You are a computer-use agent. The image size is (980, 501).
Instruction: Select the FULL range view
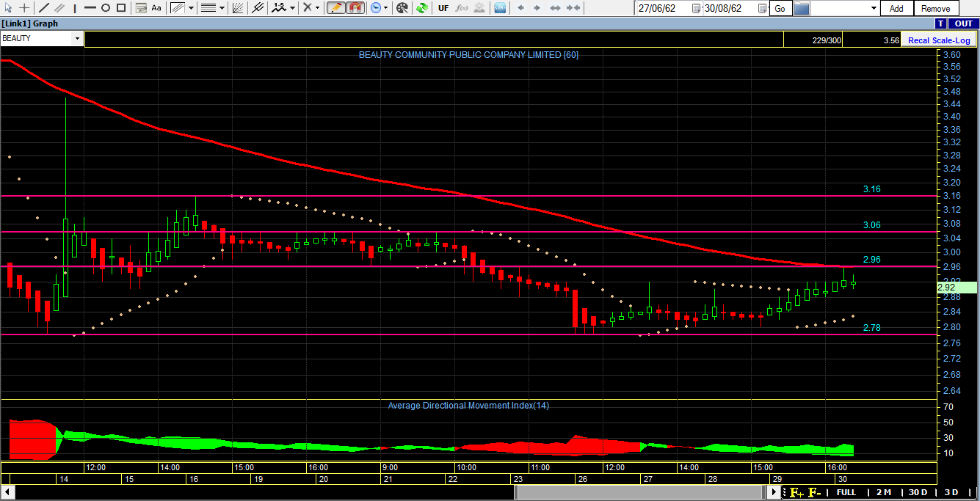coord(846,492)
